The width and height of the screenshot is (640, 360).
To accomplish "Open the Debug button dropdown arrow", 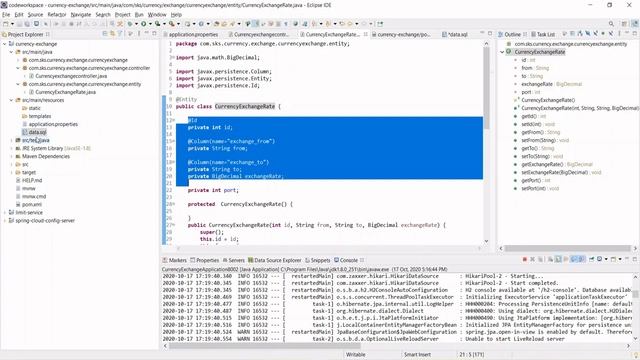I will 136,24.
